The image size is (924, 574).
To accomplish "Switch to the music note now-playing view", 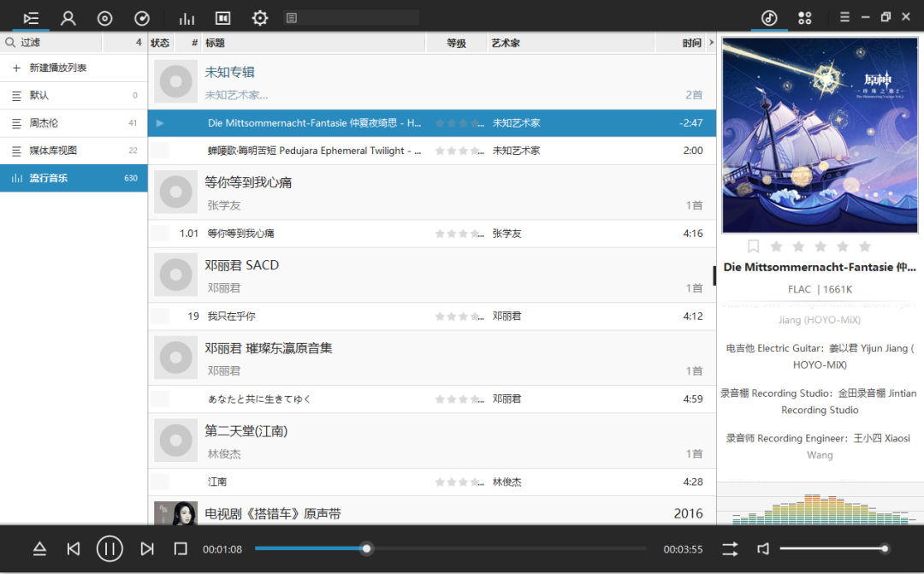I will pyautogui.click(x=769, y=18).
